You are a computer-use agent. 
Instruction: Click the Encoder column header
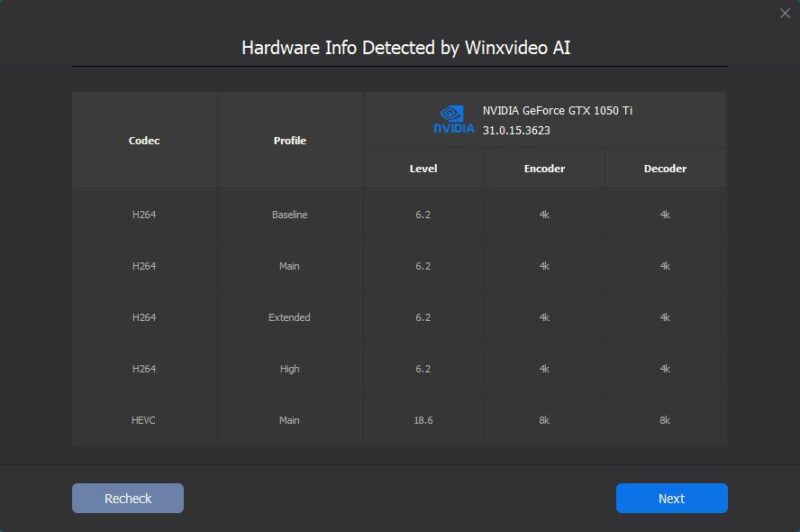coord(544,168)
